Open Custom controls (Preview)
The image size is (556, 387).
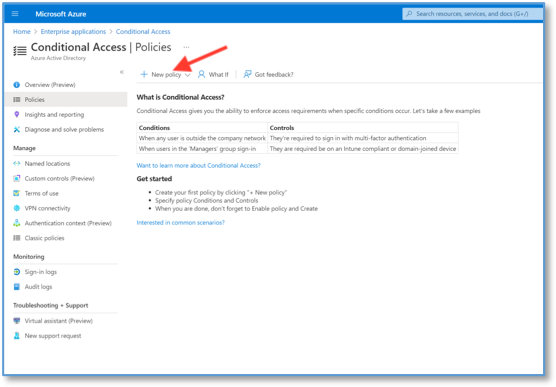click(x=60, y=178)
